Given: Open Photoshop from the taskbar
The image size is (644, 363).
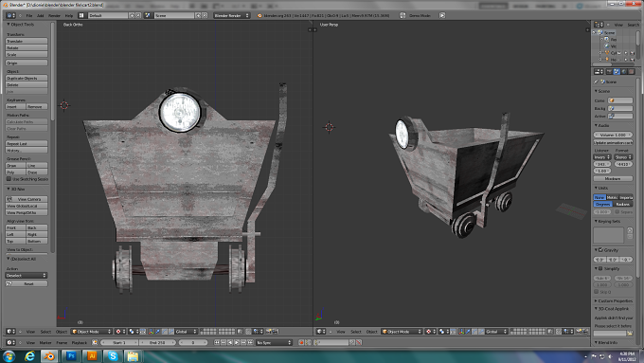Looking at the screenshot, I should click(x=71, y=356).
